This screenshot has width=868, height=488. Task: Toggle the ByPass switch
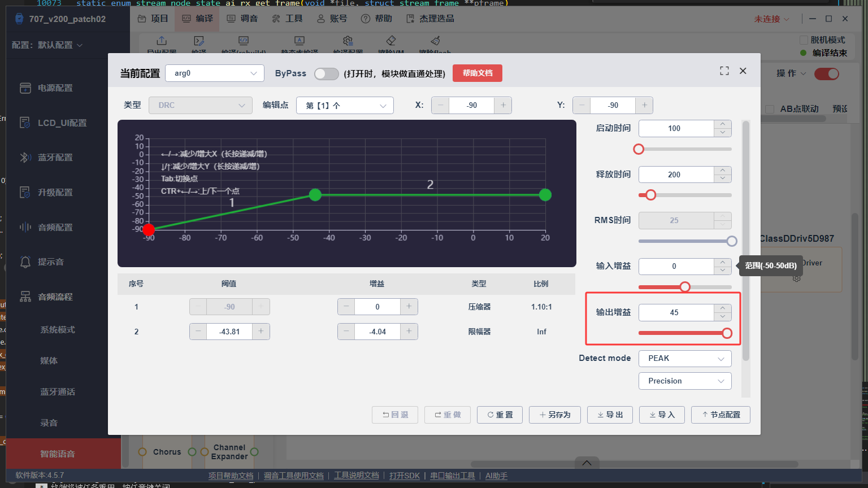pyautogui.click(x=326, y=73)
